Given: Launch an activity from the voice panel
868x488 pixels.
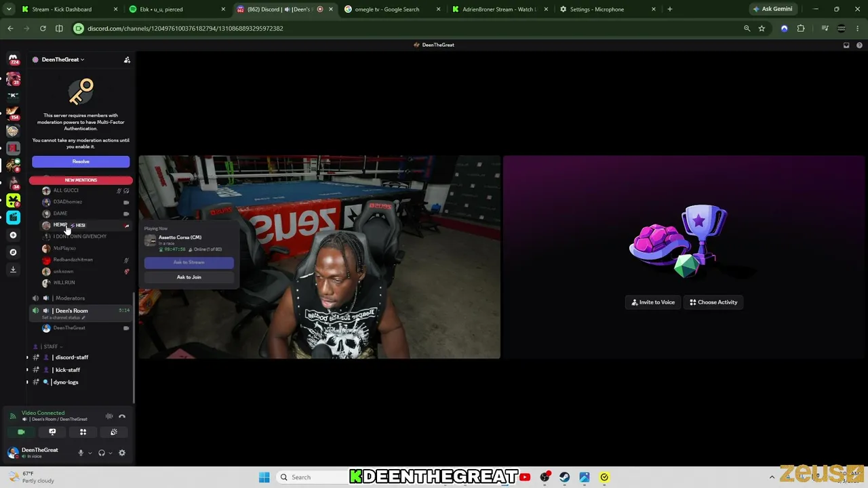Looking at the screenshot, I should tap(83, 432).
